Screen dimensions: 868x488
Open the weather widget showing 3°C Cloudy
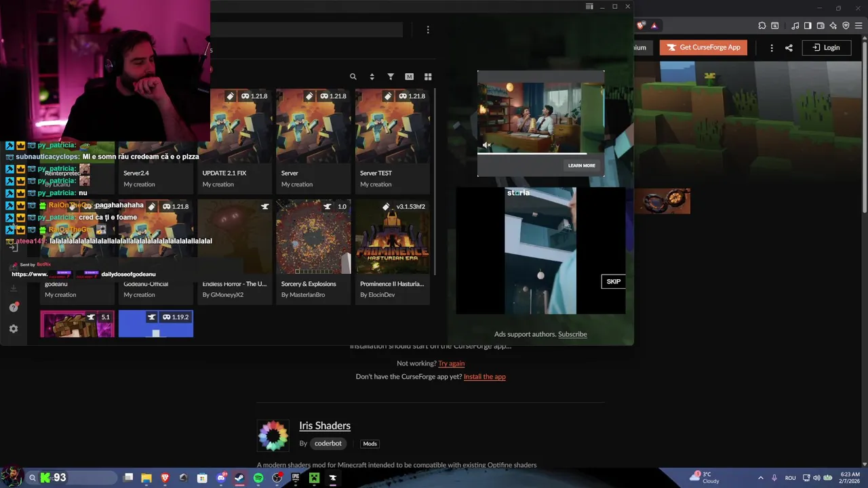pyautogui.click(x=705, y=478)
